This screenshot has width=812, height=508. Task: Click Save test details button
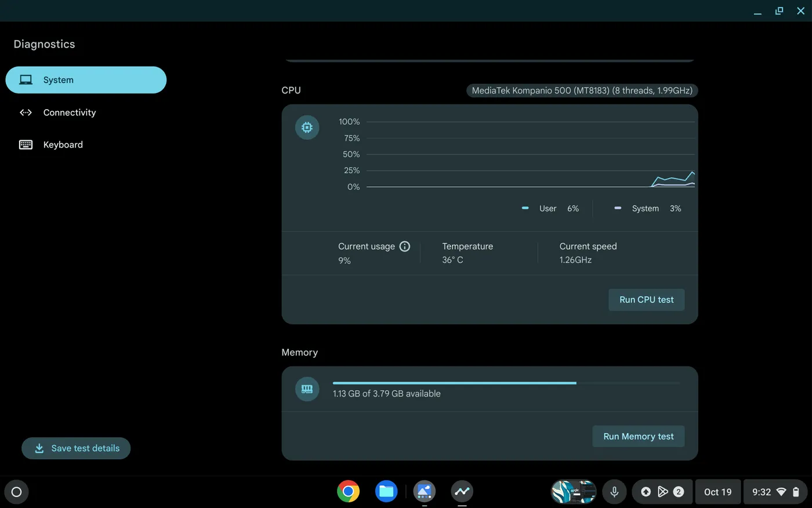76,448
